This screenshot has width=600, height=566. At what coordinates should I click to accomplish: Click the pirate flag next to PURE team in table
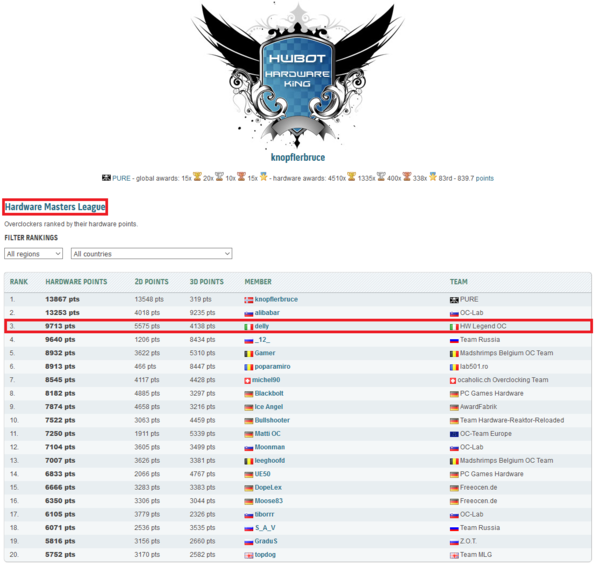click(x=454, y=300)
